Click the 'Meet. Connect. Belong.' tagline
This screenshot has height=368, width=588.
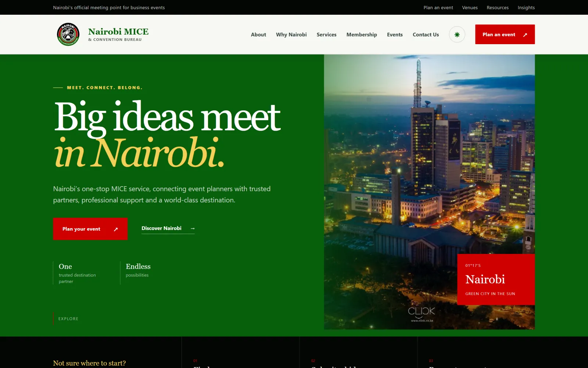104,88
